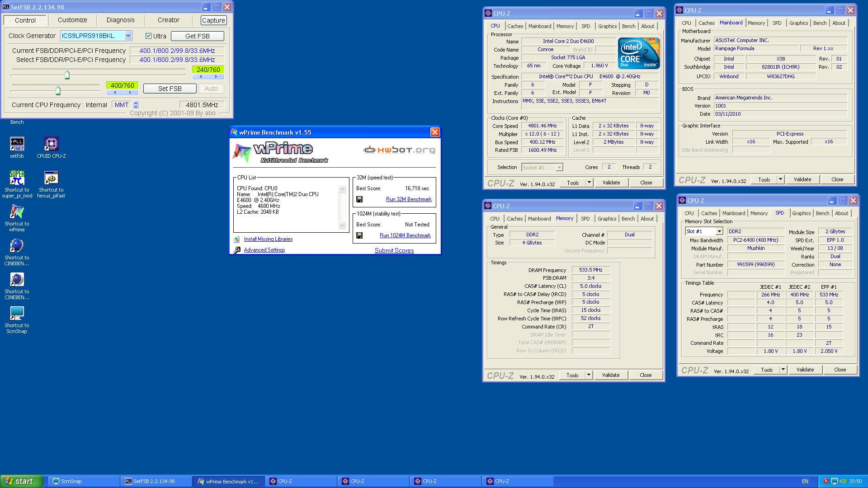Screen dimensions: 868x488
Task: Click the lower FSB slider thumb in SetFSB
Action: tap(58, 91)
